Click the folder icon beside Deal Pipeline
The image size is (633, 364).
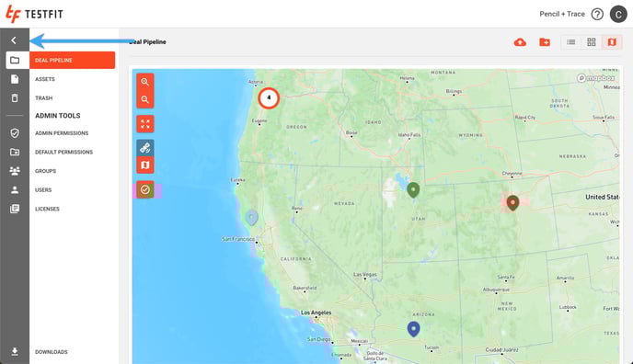coord(15,60)
